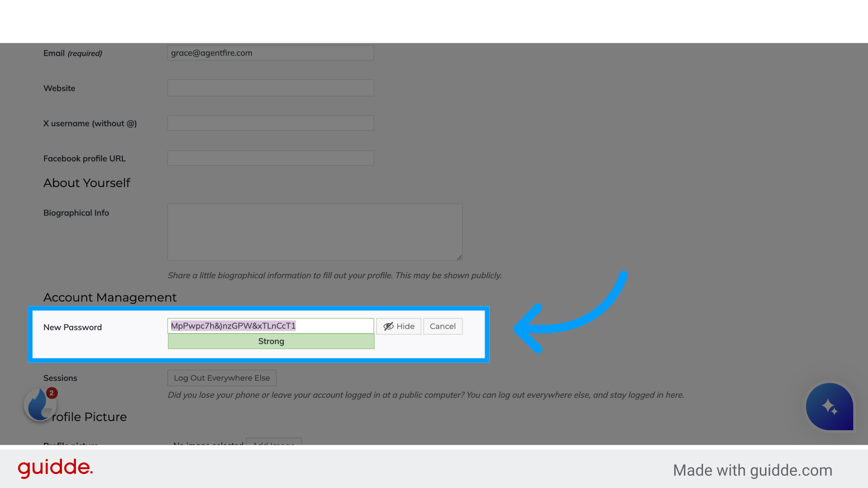Click inside the Biographical Info box
This screenshot has width=868, height=488.
[x=315, y=232]
